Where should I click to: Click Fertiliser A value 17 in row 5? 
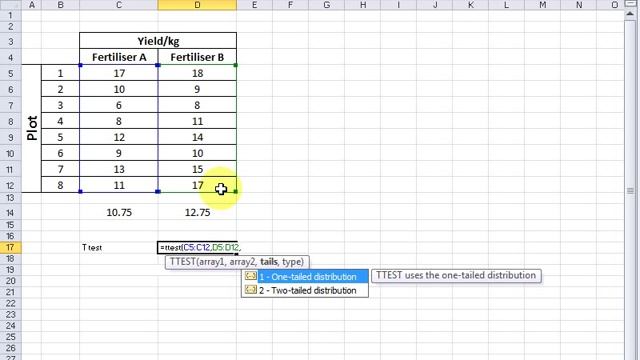119,73
